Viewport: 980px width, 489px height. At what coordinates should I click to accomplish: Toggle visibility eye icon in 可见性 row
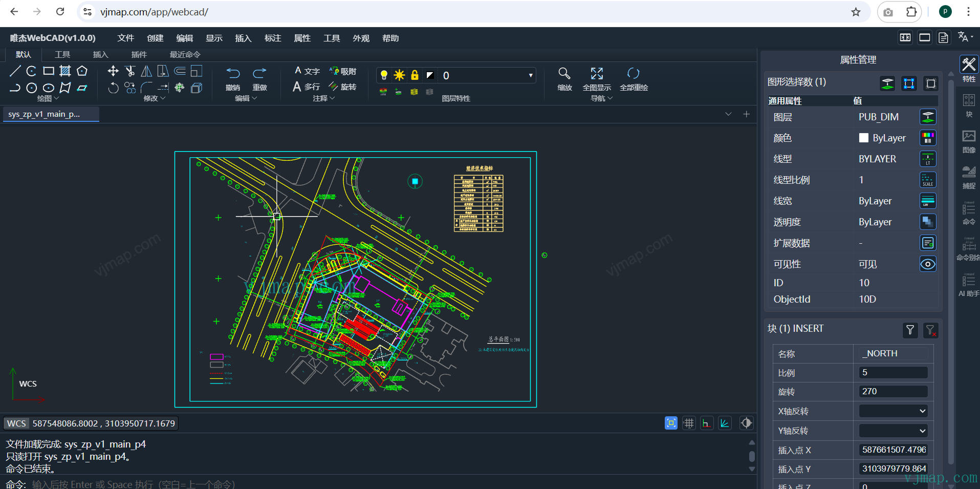coord(928,264)
